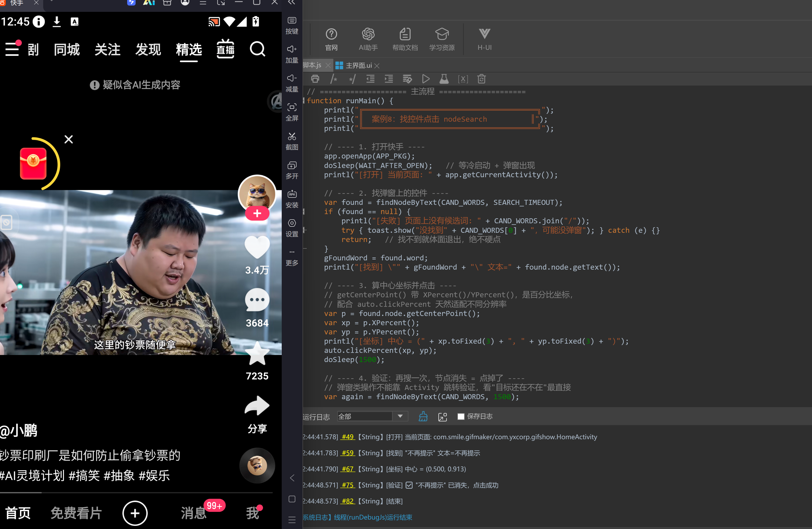Screen dimensions: 812x529
Task: Click the run script play icon
Action: tap(425, 79)
